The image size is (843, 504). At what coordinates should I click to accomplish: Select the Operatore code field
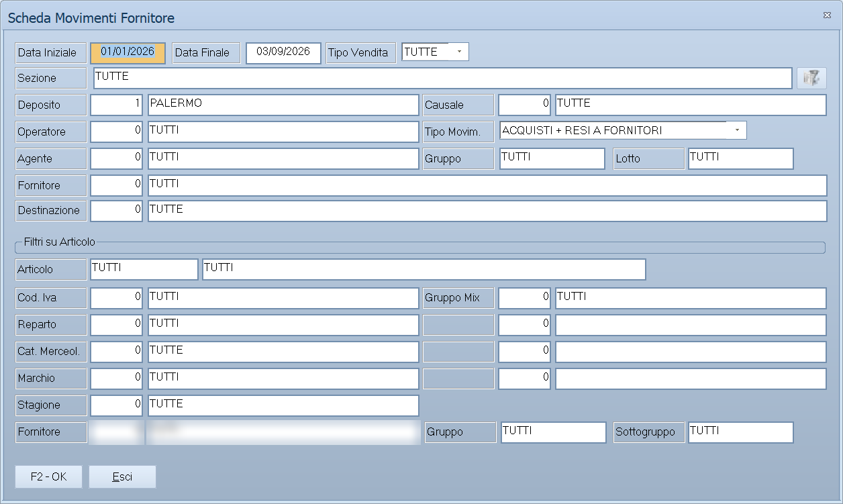click(117, 132)
